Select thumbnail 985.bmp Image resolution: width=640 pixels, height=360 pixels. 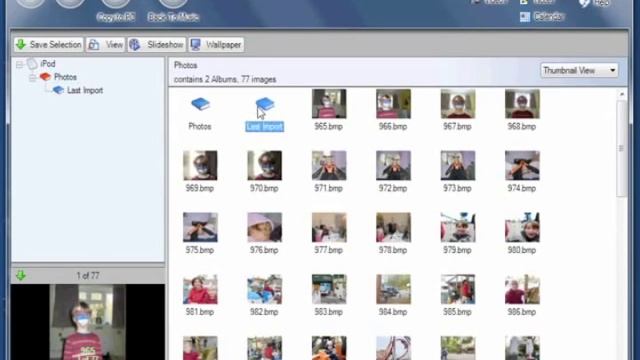(458, 289)
